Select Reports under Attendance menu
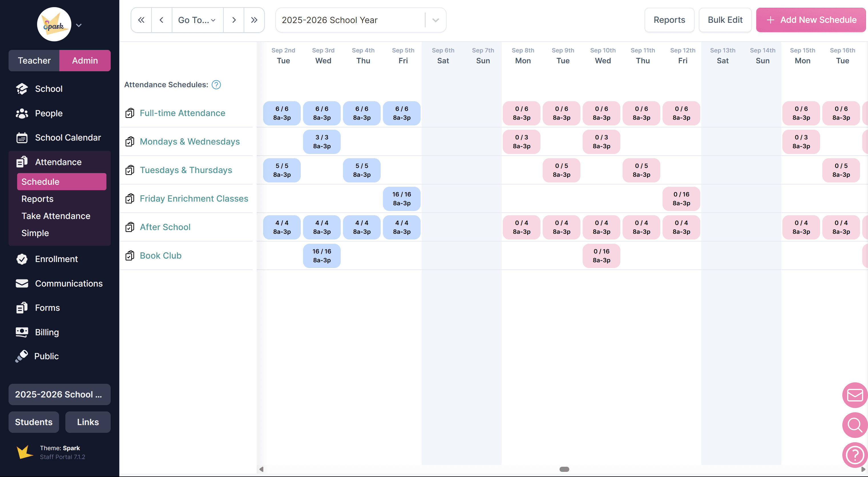Viewport: 868px width, 477px height. [x=37, y=199]
